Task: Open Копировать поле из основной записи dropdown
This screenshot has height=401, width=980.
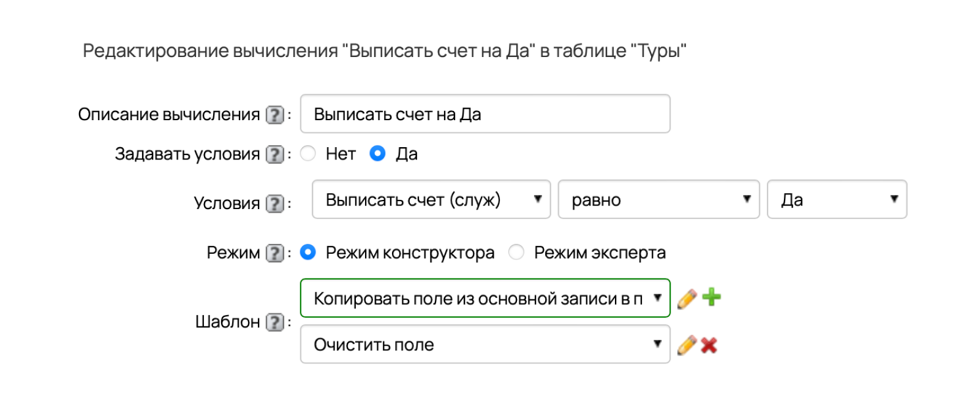Action: pos(485,298)
